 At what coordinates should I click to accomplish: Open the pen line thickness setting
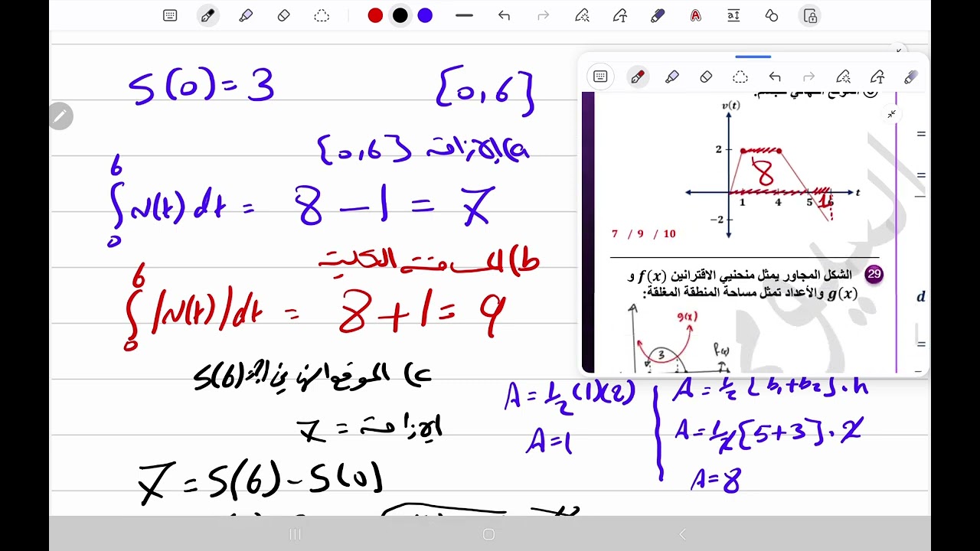click(x=464, y=15)
